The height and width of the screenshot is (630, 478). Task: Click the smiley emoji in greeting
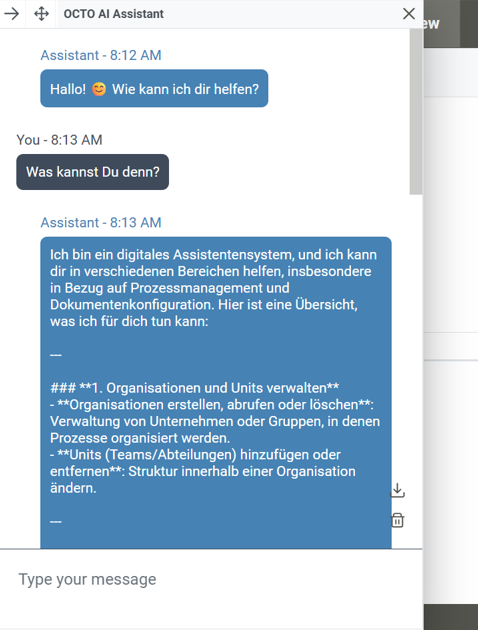click(99, 89)
